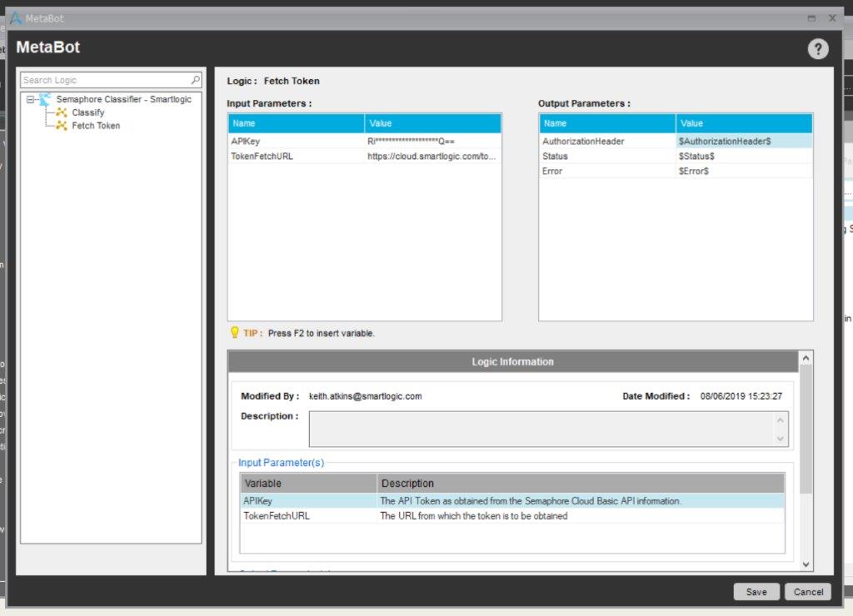
Task: Click the lightbulb TIP icon
Action: tap(234, 333)
